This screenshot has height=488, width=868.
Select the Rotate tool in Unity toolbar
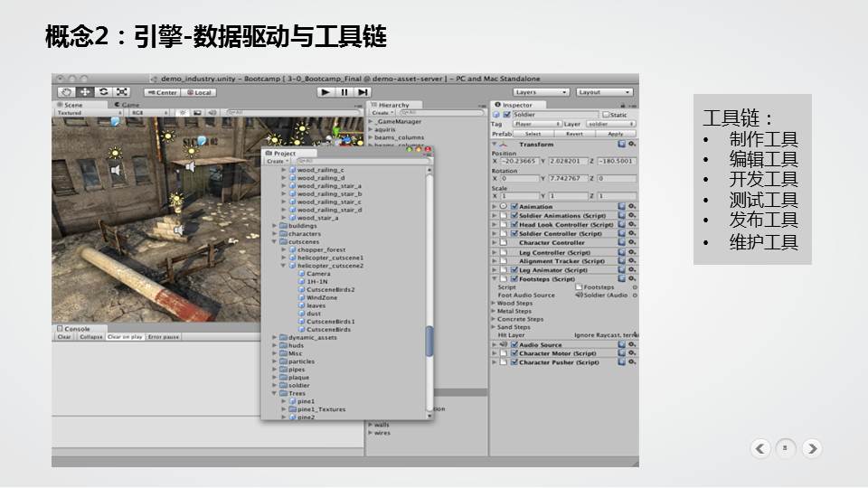(103, 92)
